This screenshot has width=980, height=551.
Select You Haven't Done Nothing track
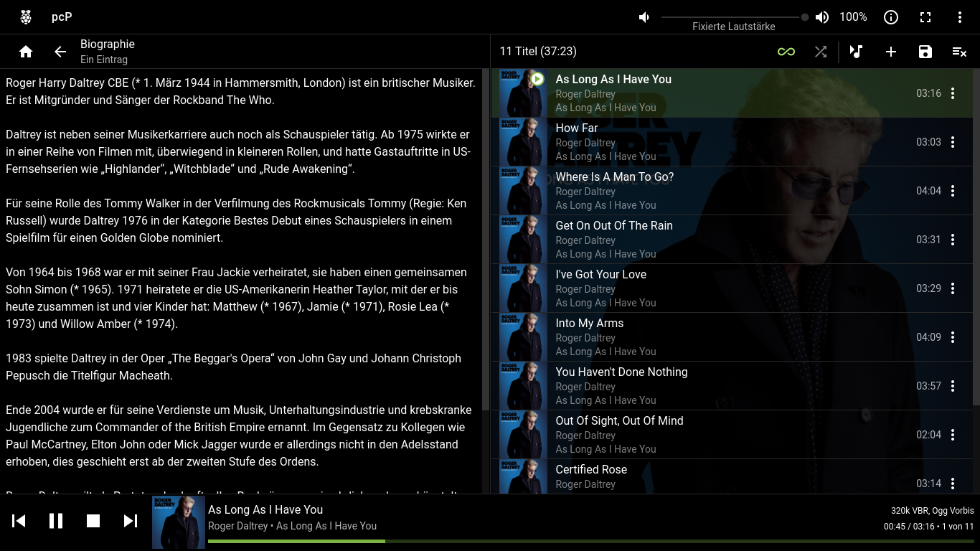(x=732, y=386)
